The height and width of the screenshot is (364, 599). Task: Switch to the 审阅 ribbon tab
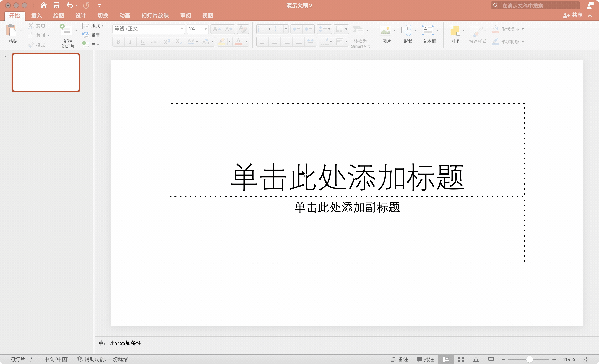click(185, 15)
